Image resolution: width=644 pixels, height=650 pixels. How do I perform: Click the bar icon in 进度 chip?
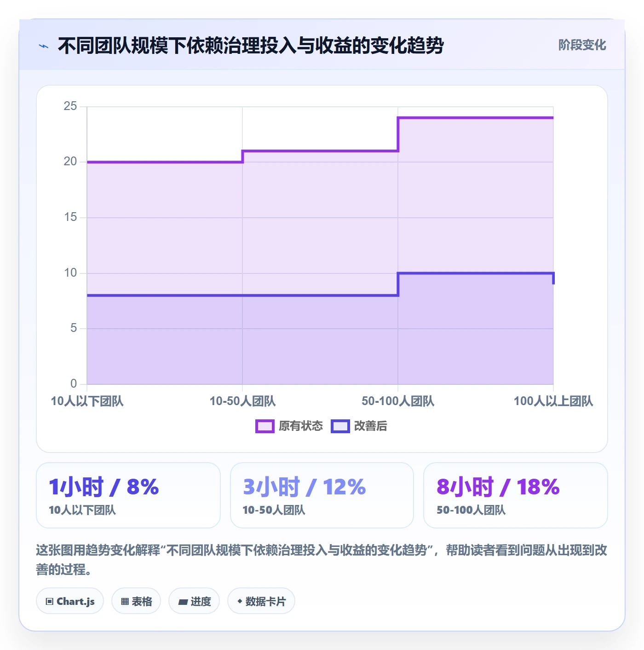[x=183, y=602]
